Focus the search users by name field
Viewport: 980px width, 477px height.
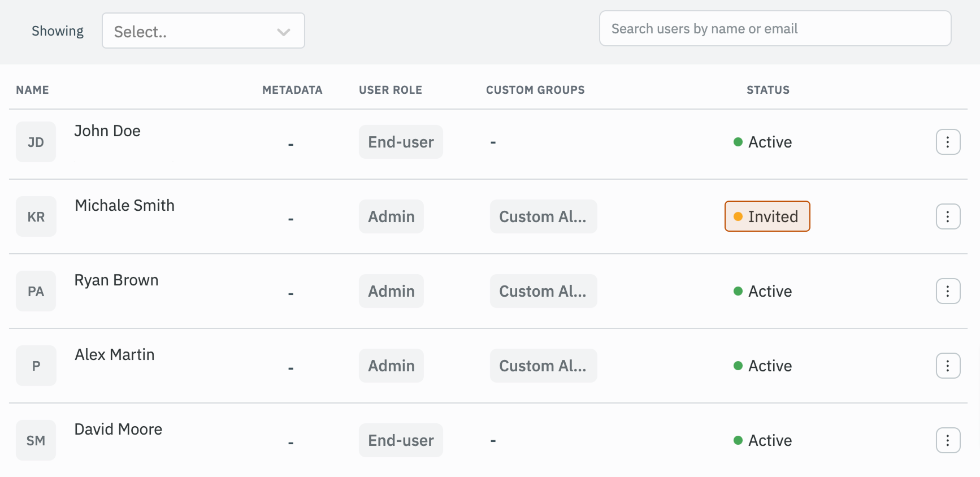(774, 29)
